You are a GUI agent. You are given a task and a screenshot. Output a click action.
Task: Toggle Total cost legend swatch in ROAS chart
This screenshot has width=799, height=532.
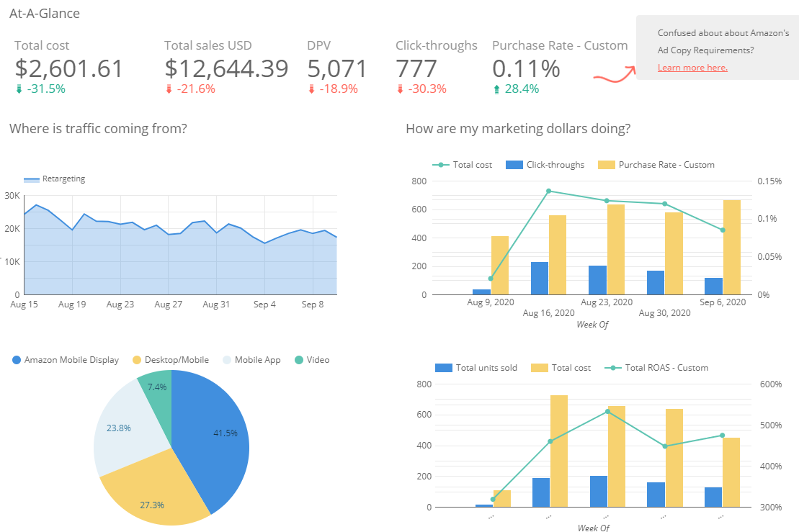click(x=539, y=368)
